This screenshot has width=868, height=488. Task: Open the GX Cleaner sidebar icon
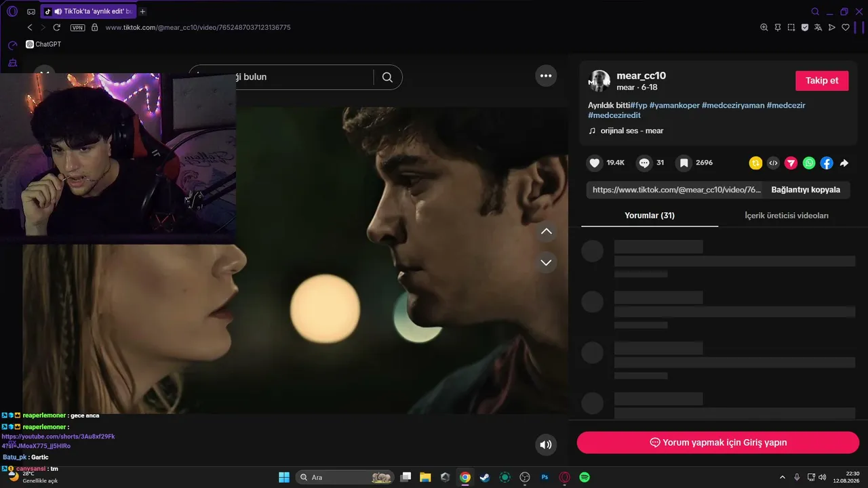click(12, 63)
